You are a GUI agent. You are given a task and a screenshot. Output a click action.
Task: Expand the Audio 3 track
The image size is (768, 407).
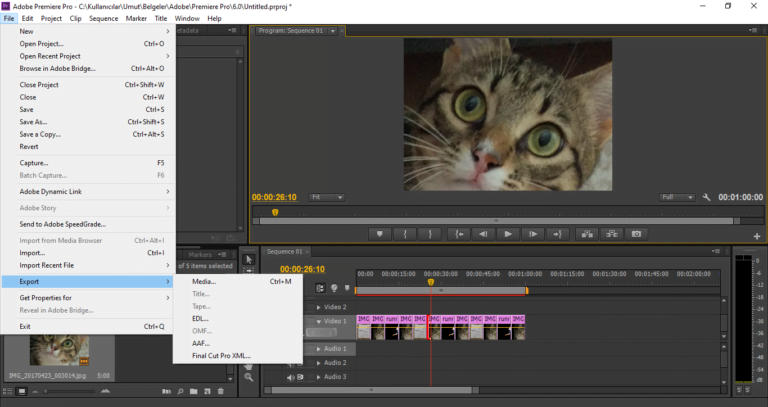coord(318,377)
